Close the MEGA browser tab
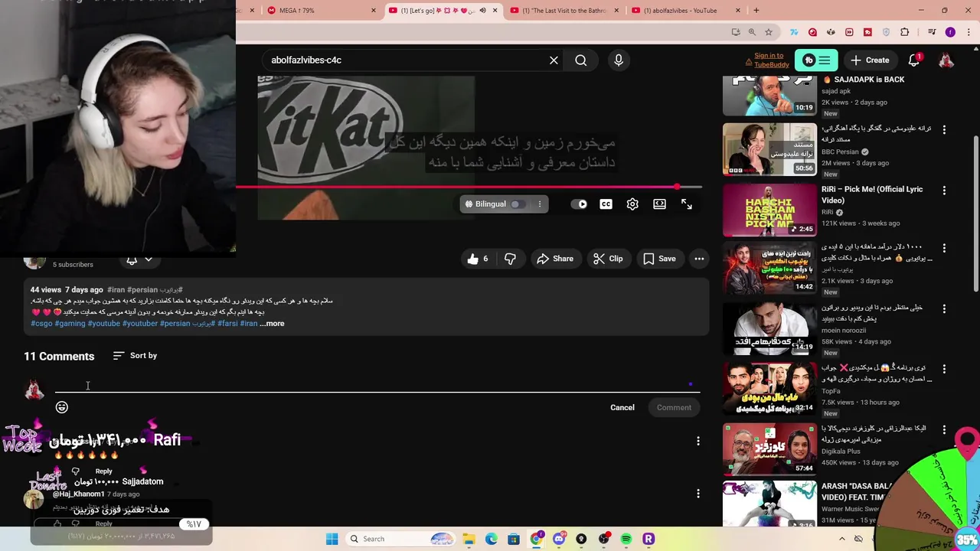This screenshot has width=980, height=551. click(x=374, y=11)
